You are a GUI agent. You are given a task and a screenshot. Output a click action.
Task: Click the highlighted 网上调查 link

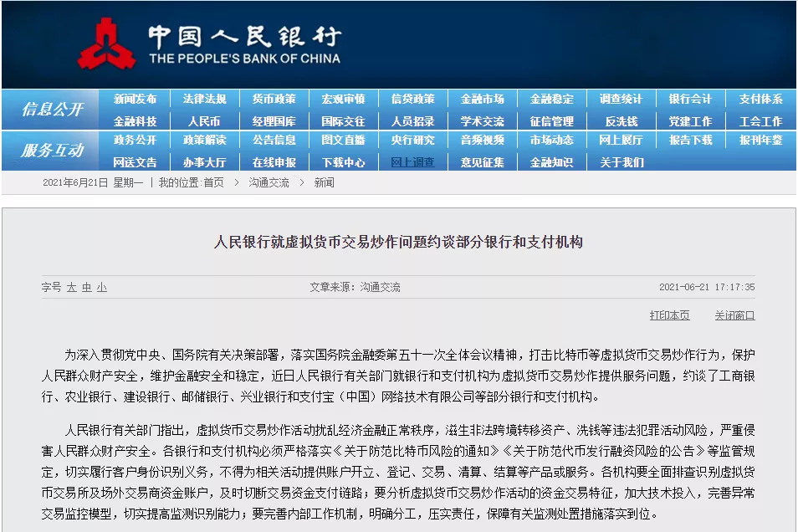(x=412, y=162)
